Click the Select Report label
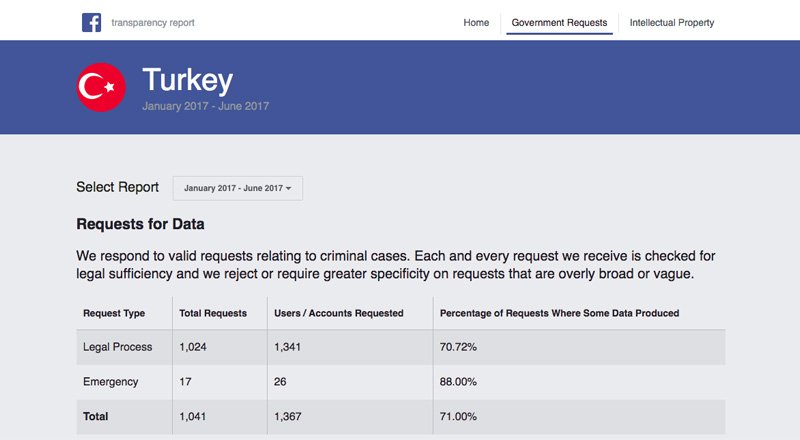Viewport: 800px width, 440px height. coord(117,187)
